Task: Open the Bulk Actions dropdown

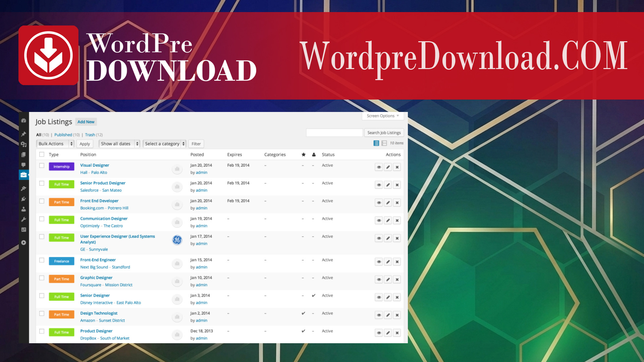Action: [x=55, y=143]
